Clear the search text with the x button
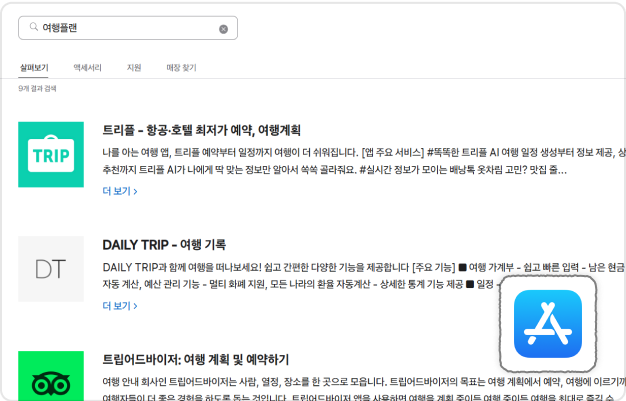 (x=224, y=29)
